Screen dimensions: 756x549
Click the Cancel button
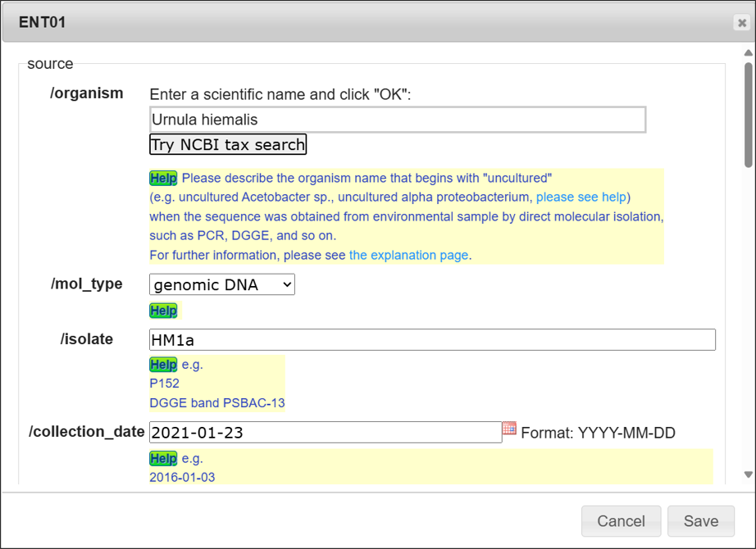pos(621,520)
